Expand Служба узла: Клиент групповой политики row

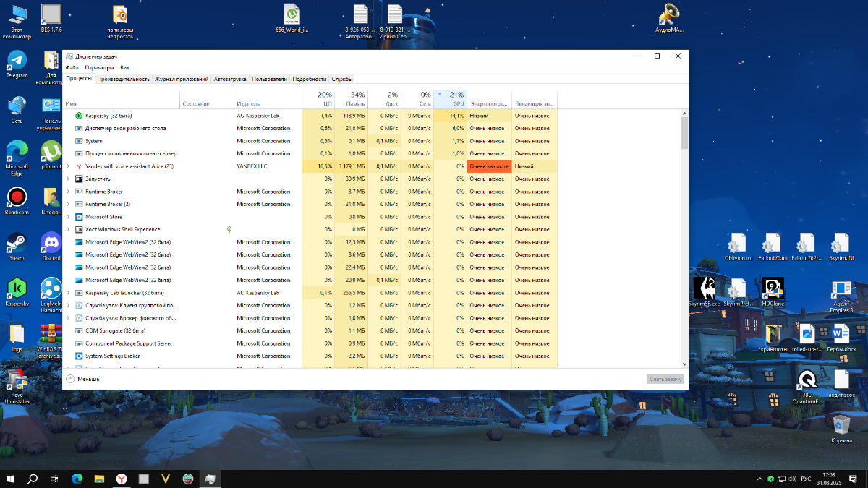pos(68,305)
